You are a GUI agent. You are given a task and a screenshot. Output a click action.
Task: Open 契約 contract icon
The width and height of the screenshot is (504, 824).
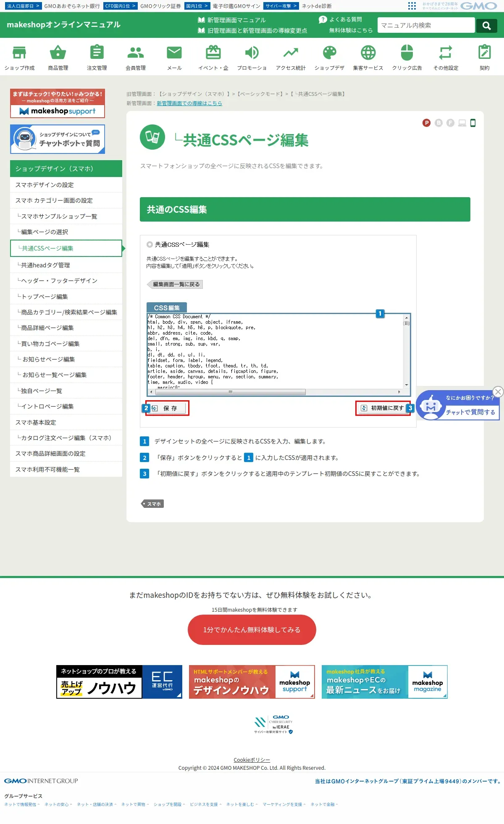pyautogui.click(x=485, y=57)
